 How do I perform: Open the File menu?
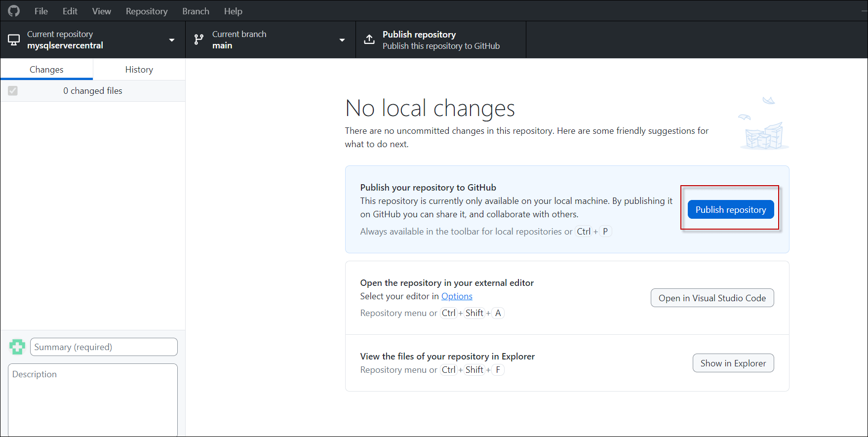pyautogui.click(x=41, y=11)
